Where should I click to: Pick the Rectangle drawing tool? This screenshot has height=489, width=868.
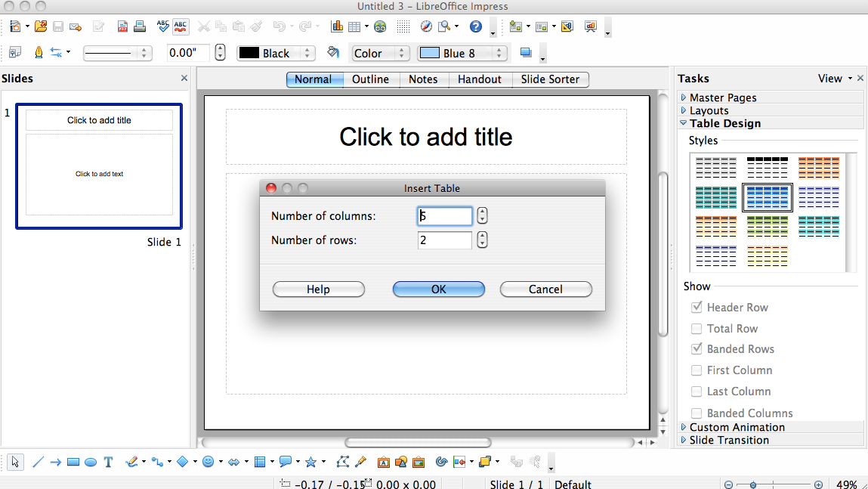pyautogui.click(x=73, y=462)
